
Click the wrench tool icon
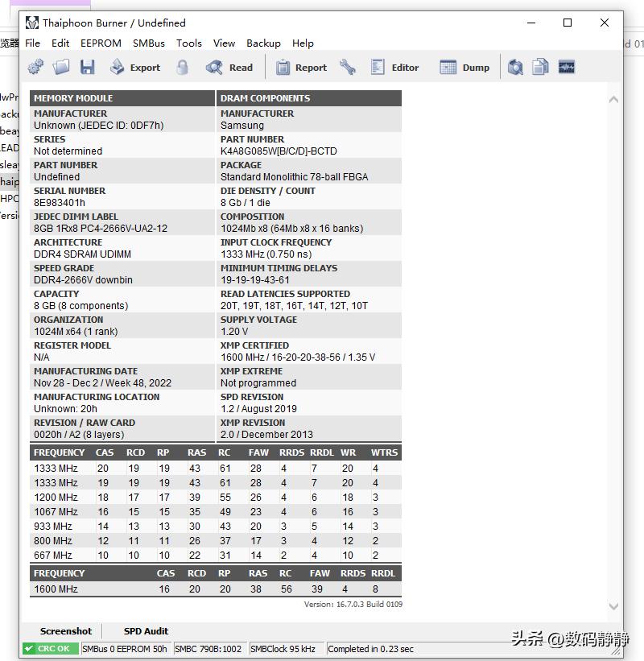(x=348, y=68)
